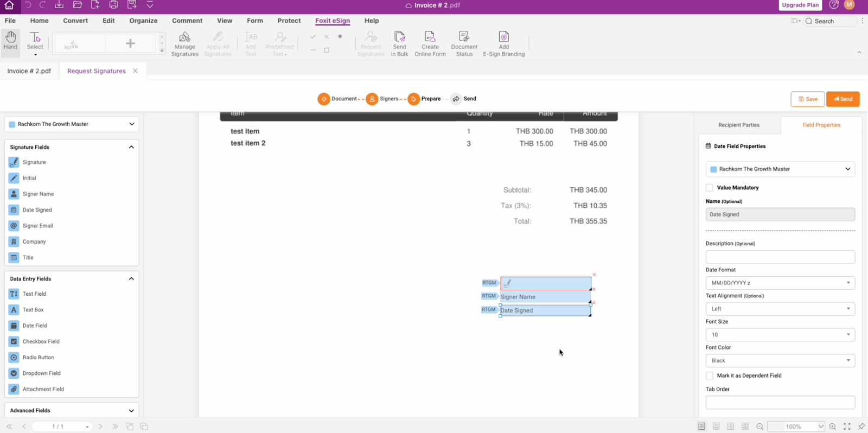
Task: Open the Organize ribbon tab
Action: point(143,21)
